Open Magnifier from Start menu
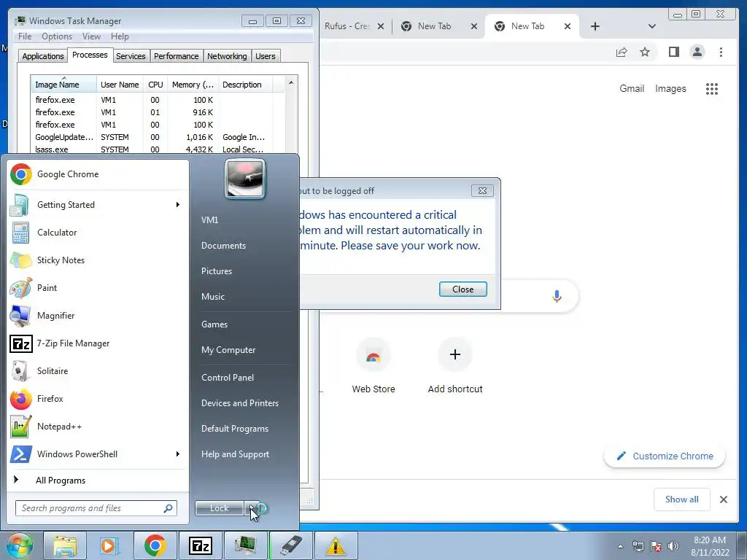This screenshot has height=560, width=747. [x=98, y=315]
